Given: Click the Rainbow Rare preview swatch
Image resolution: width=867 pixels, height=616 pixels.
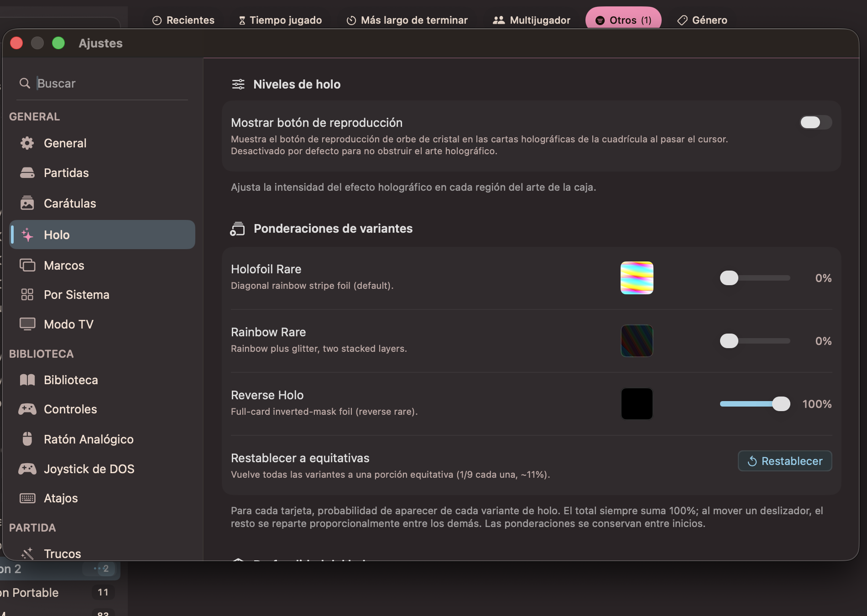Looking at the screenshot, I should pos(637,341).
